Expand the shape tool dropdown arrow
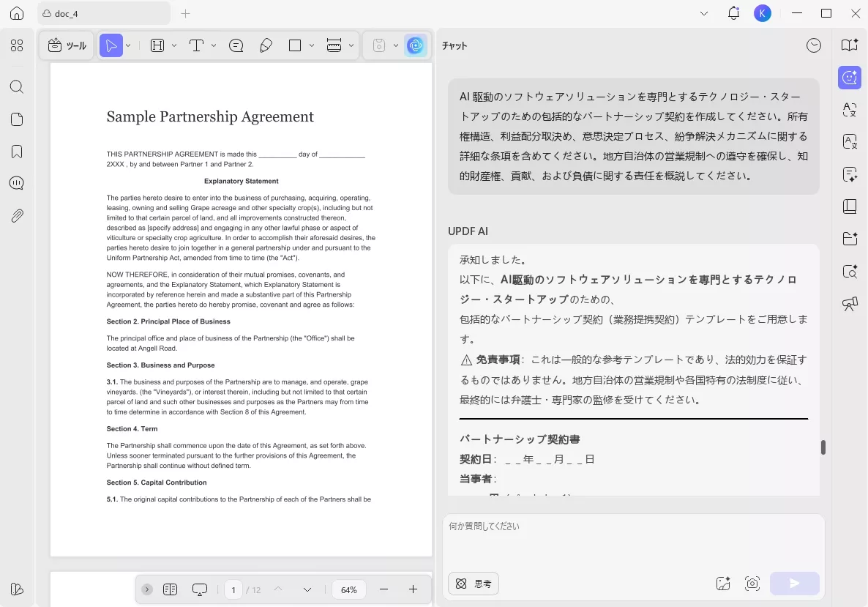Image resolution: width=868 pixels, height=607 pixels. [312, 45]
